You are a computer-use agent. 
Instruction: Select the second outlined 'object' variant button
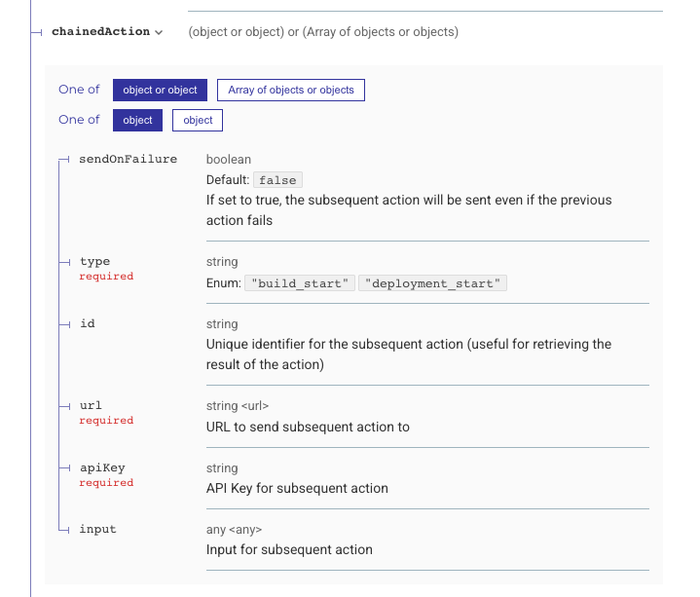pos(198,121)
